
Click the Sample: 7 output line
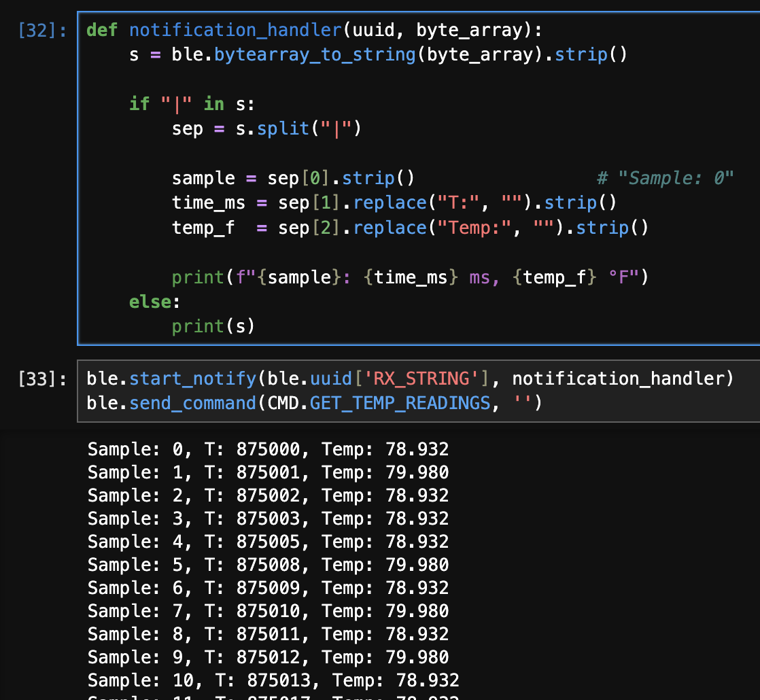pos(268,611)
